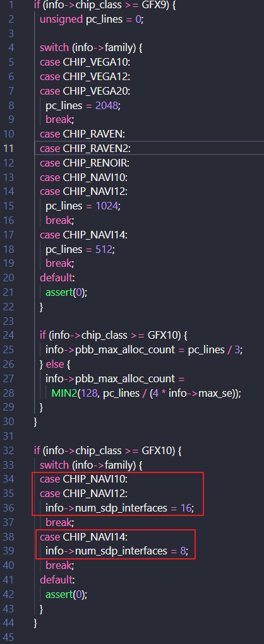Image resolution: width=264 pixels, height=644 pixels.
Task: Click line number 11 in gutter
Action: coord(8,148)
